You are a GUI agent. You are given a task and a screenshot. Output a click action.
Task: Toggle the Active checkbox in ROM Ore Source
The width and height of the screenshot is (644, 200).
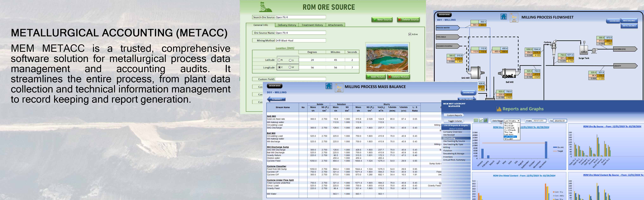(410, 34)
